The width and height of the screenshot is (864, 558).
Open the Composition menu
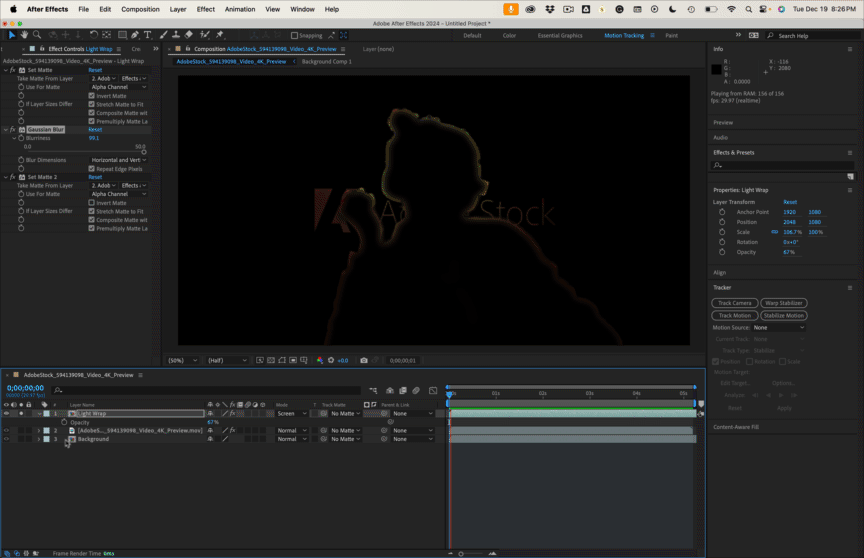(140, 9)
